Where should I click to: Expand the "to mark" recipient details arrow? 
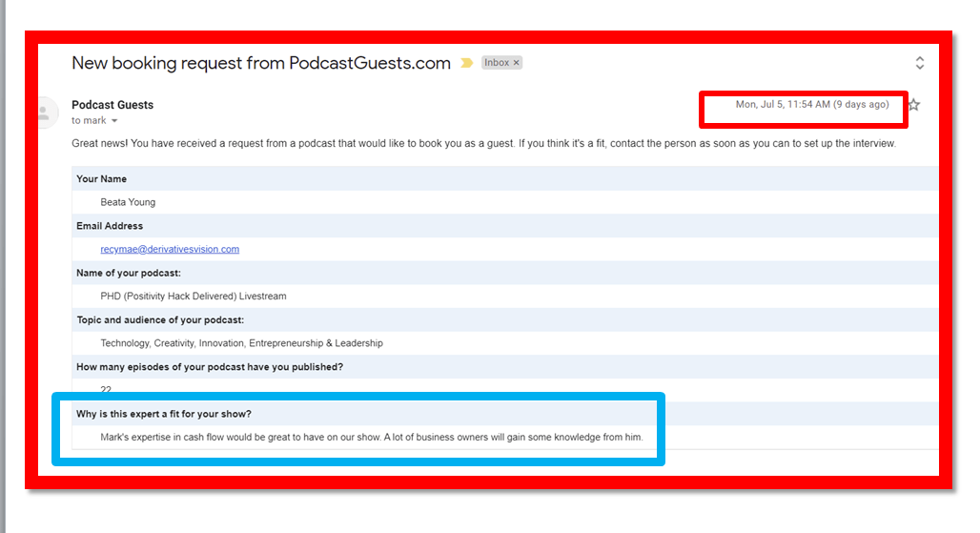click(x=114, y=121)
